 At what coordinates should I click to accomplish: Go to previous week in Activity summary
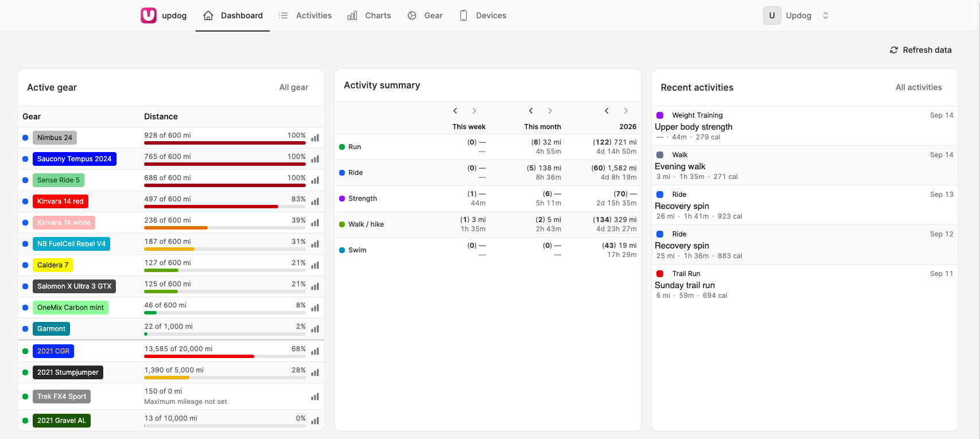(x=455, y=111)
